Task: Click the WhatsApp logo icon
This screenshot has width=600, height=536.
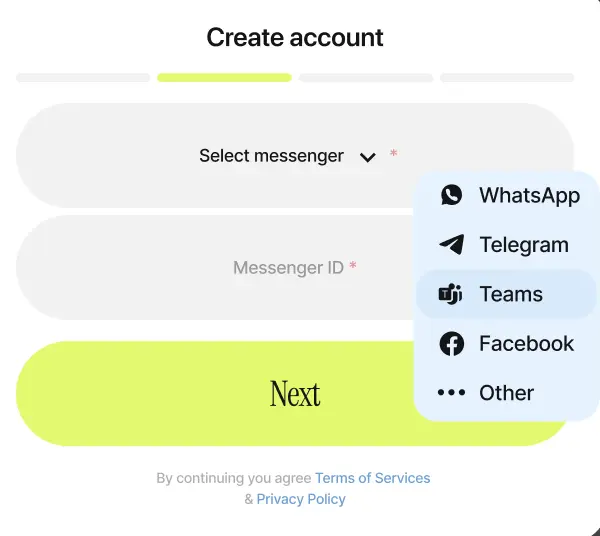Action: (452, 195)
